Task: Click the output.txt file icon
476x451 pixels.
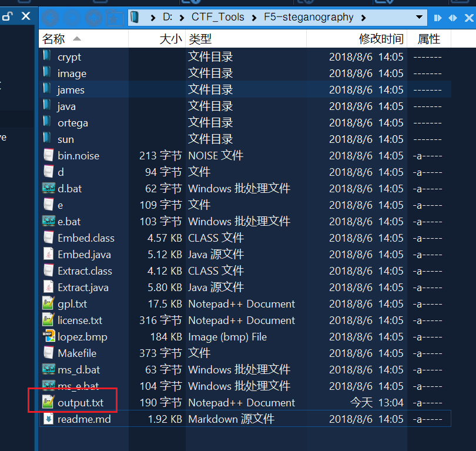Action: [x=49, y=402]
